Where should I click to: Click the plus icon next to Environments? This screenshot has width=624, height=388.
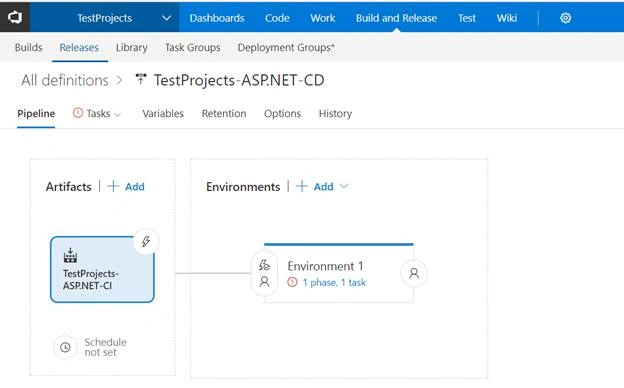pos(302,186)
